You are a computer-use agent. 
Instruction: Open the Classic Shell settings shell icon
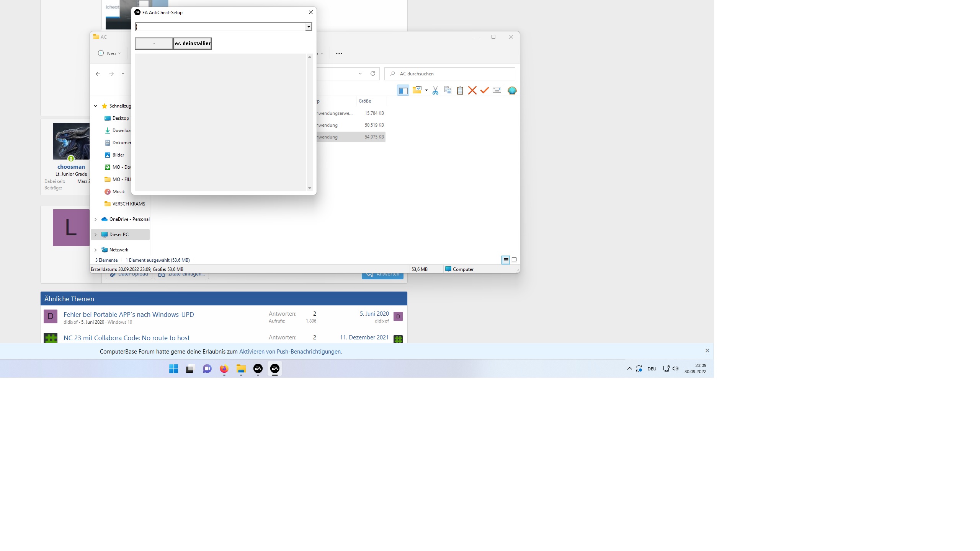click(x=512, y=90)
